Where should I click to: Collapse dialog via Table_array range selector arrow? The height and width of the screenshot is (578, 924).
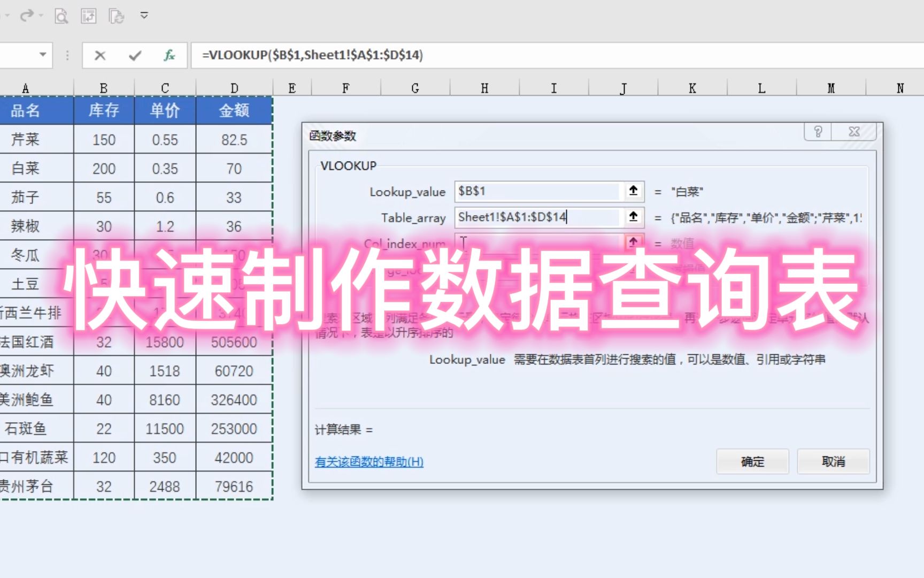pyautogui.click(x=633, y=217)
